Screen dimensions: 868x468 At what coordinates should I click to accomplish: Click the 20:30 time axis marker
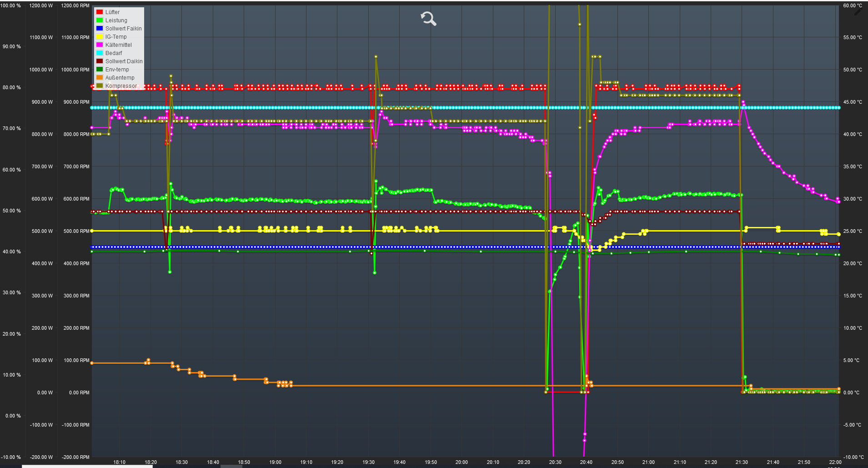pos(555,462)
